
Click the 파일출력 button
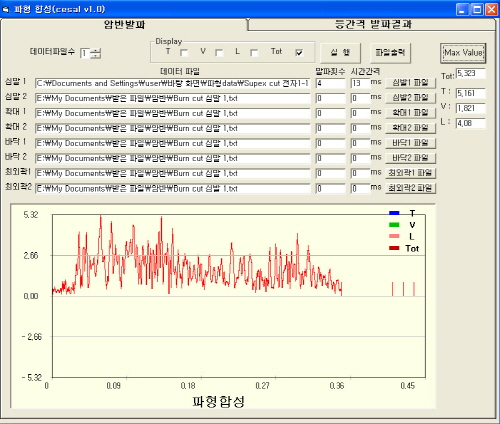(x=390, y=53)
